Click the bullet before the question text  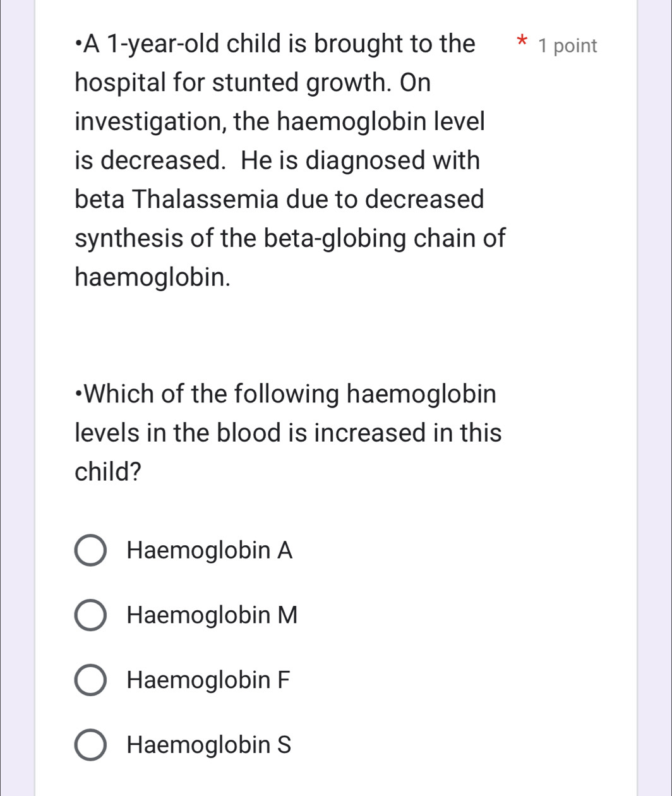[x=78, y=43]
